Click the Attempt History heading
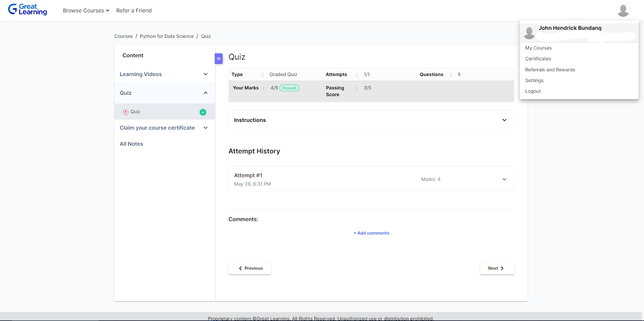Image resolution: width=644 pixels, height=321 pixels. click(x=254, y=151)
